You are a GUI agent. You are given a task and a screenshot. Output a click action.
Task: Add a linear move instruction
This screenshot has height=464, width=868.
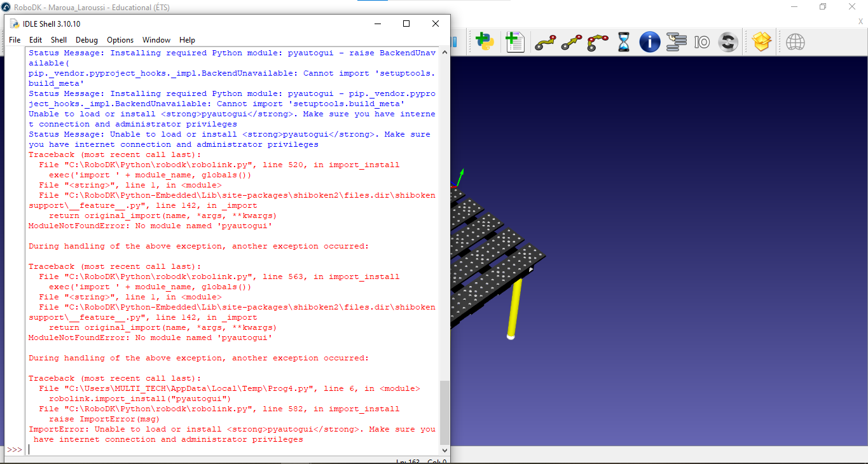pyautogui.click(x=571, y=43)
